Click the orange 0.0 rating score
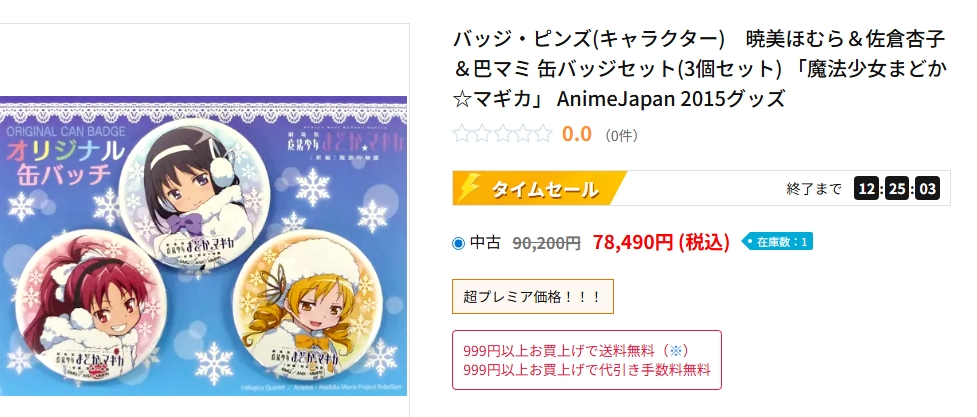977x417 pixels. (576, 134)
